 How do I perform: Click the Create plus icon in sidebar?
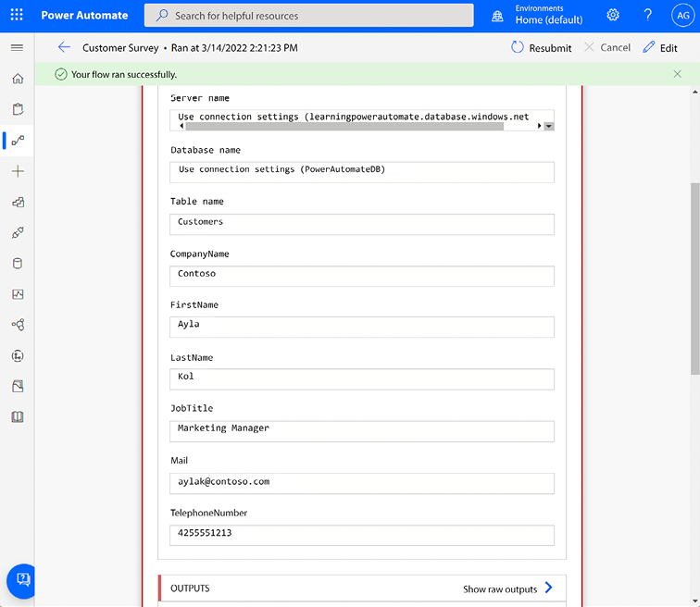point(18,171)
